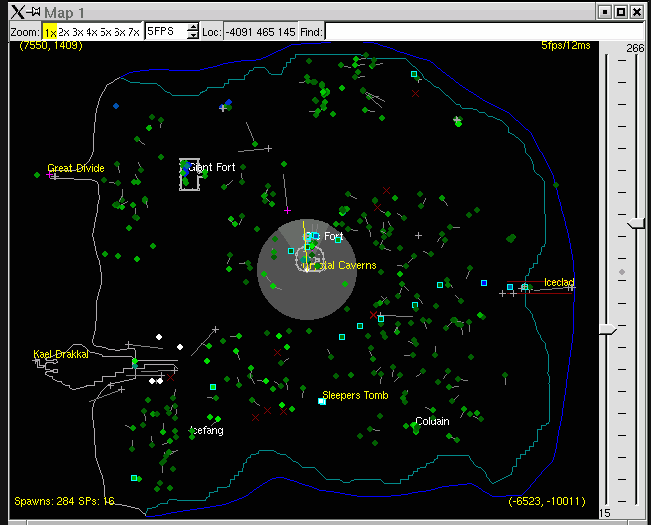Click the white cross right of Ice Fort

click(x=418, y=235)
